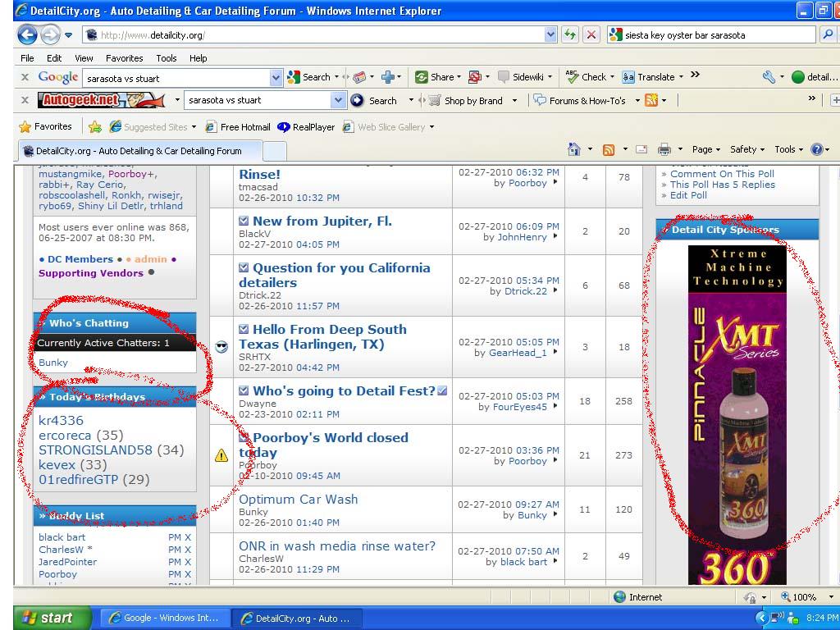
Task: Click the PM link for black bart
Action: (174, 537)
